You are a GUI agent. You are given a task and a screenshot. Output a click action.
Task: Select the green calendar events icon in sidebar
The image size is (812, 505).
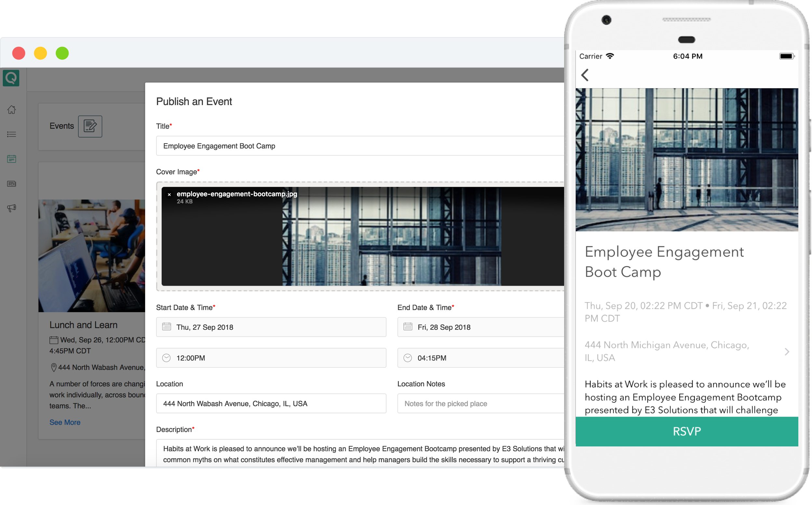tap(11, 159)
